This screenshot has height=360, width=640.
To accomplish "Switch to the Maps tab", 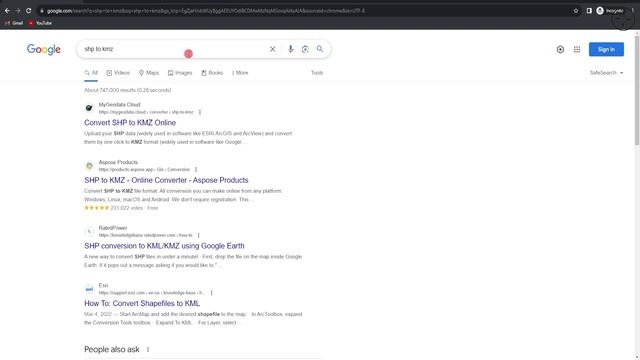I will pyautogui.click(x=149, y=73).
